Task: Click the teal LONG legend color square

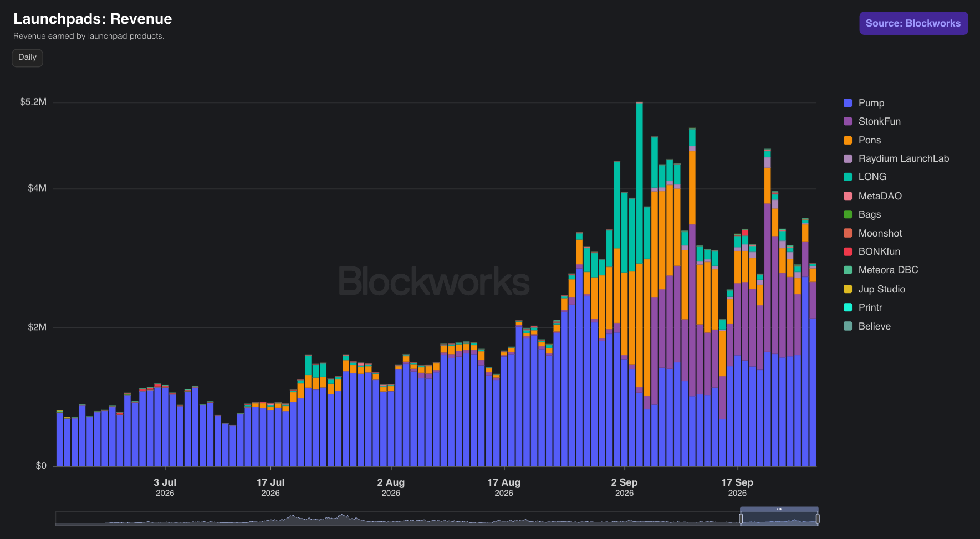Action: click(848, 177)
